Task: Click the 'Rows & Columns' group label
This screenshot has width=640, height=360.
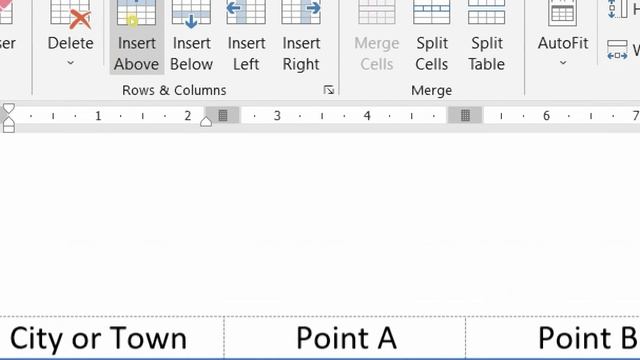Action: click(x=174, y=90)
